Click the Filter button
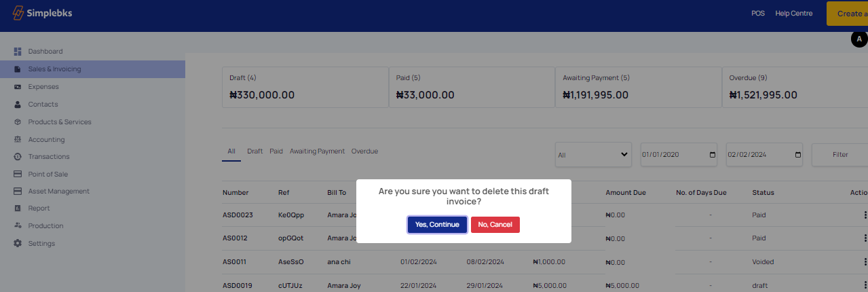This screenshot has width=868, height=292. 840,155
